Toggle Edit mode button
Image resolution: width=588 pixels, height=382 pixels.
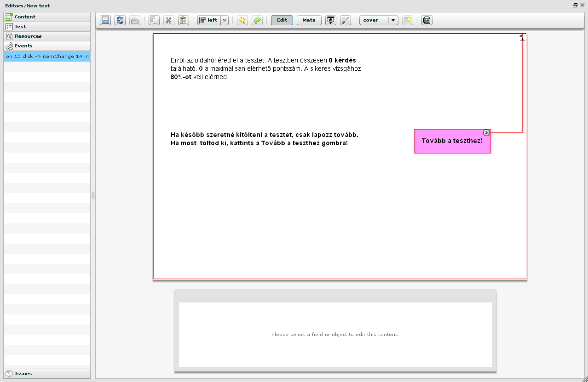click(x=282, y=20)
